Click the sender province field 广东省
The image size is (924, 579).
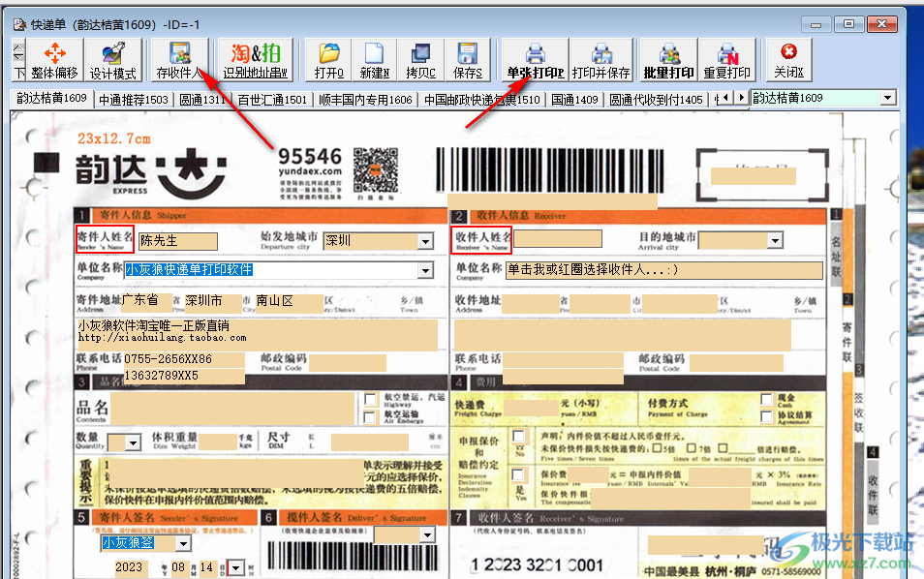[x=147, y=301]
